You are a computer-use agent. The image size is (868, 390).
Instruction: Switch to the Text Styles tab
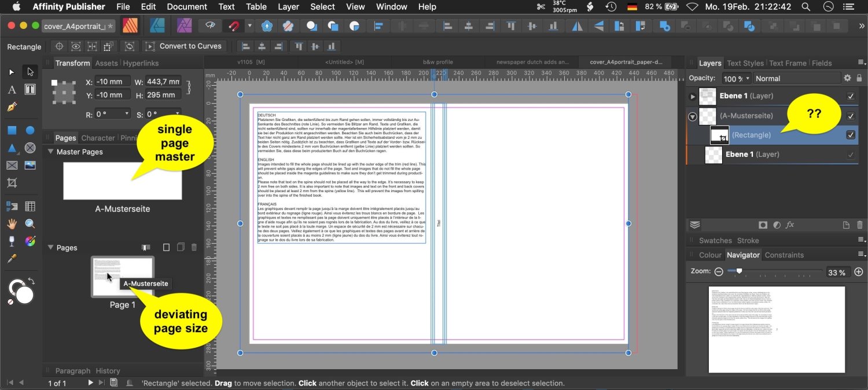pos(745,63)
